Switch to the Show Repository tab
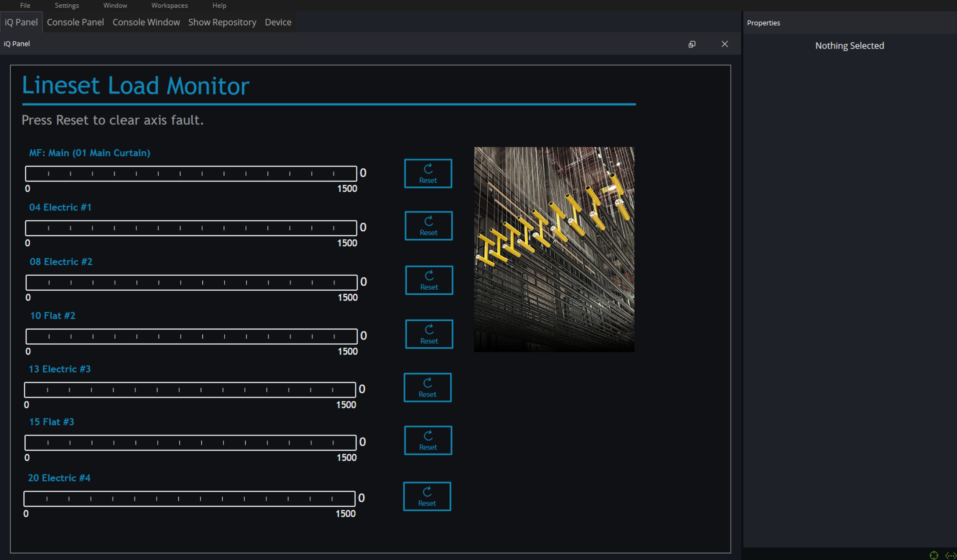 [x=222, y=22]
